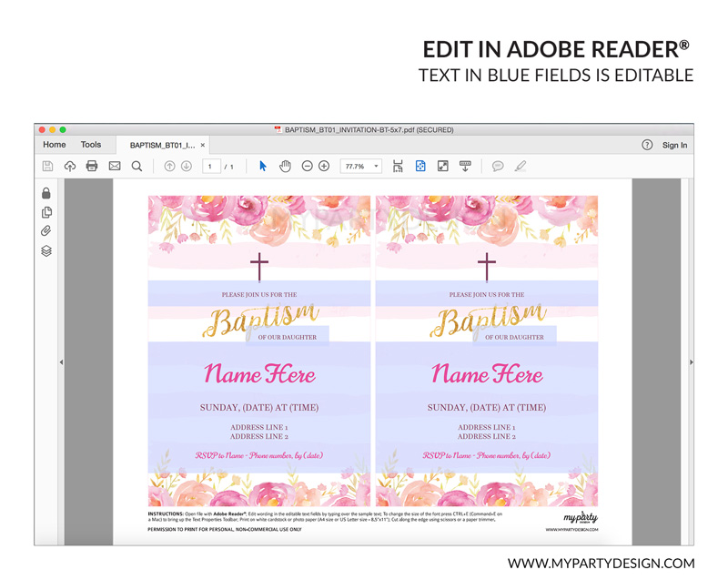Expand the left navigation pane arrow
Screen dimensions: 728x580
61,362
